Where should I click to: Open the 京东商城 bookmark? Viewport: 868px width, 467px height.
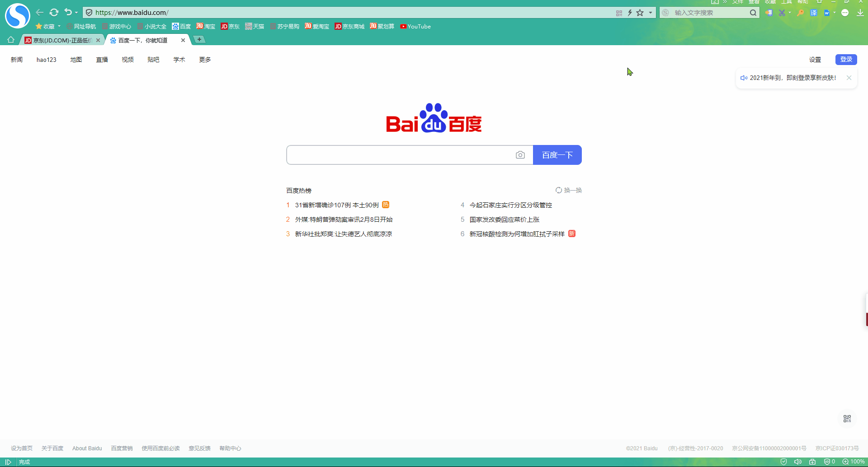point(349,27)
